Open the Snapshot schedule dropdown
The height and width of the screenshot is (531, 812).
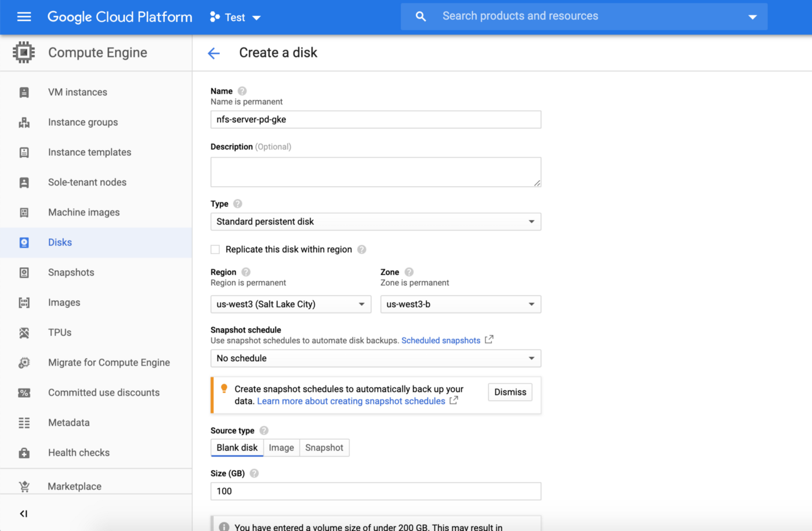pyautogui.click(x=376, y=358)
